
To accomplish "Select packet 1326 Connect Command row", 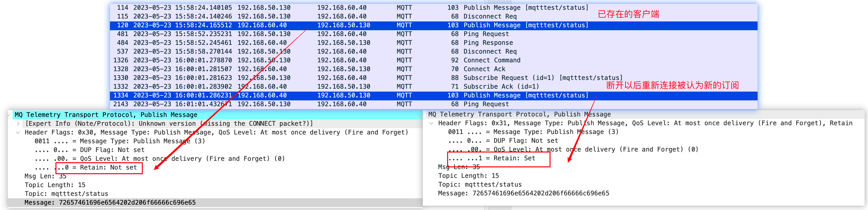I will pyautogui.click(x=434, y=60).
